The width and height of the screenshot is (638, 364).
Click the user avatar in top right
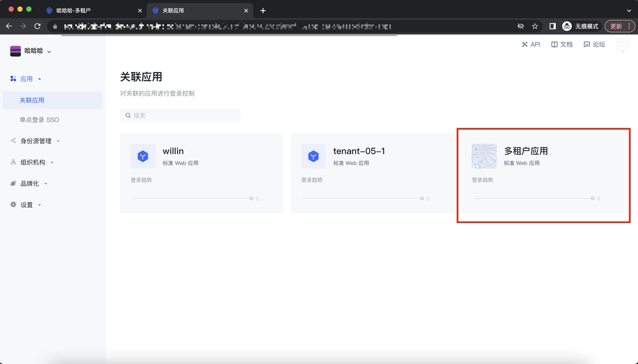623,45
